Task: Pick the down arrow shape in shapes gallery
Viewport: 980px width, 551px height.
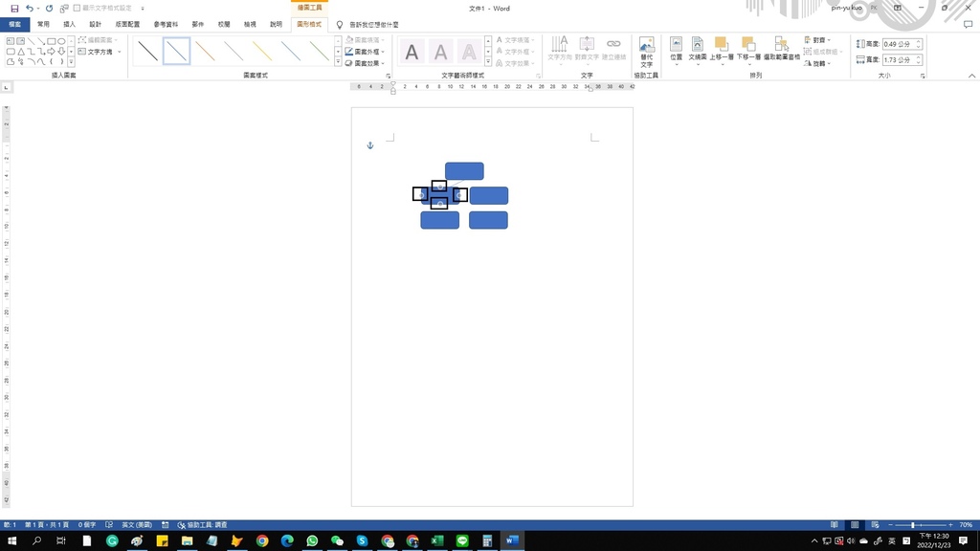Action: point(61,52)
